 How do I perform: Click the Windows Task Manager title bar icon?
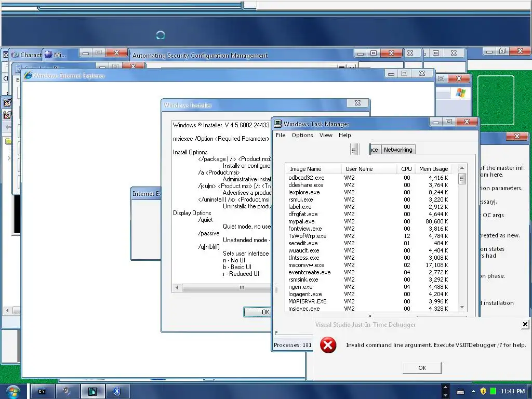click(x=278, y=124)
